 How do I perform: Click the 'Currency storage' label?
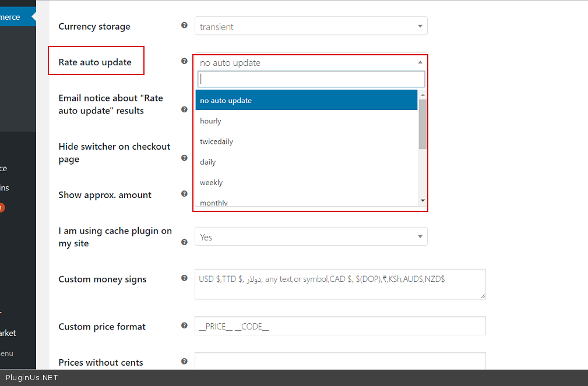coord(94,27)
